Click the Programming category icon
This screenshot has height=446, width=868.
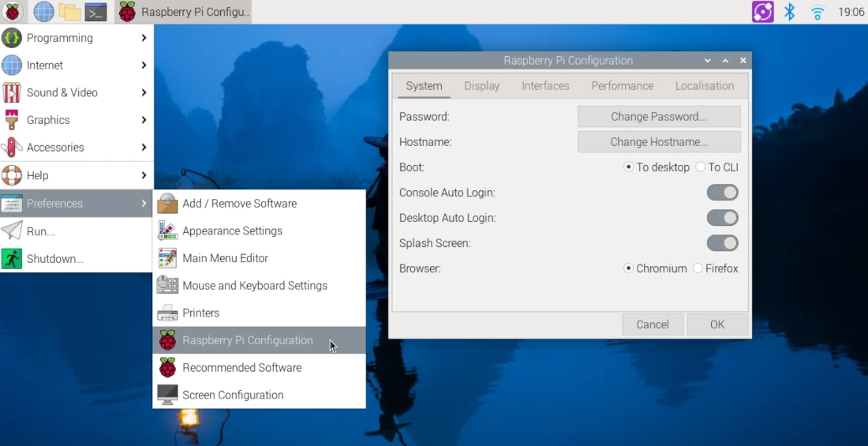tap(12, 38)
